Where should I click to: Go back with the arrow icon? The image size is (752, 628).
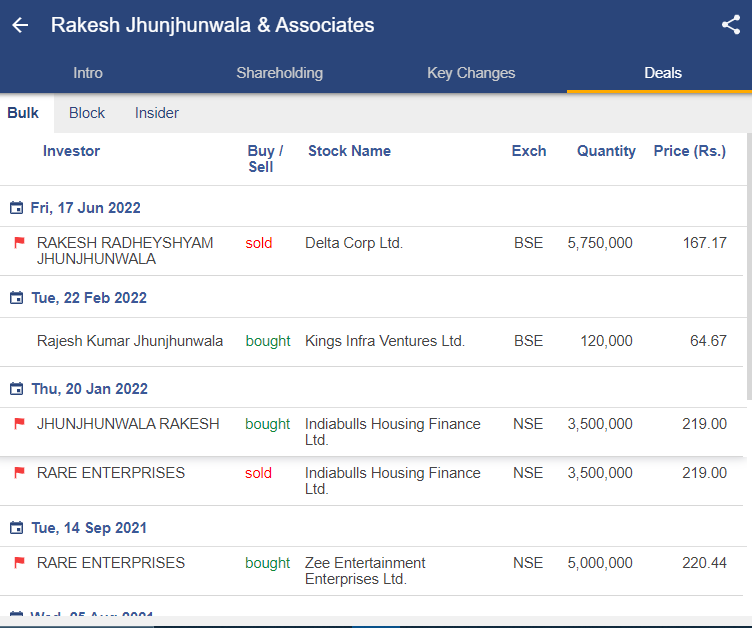point(20,25)
